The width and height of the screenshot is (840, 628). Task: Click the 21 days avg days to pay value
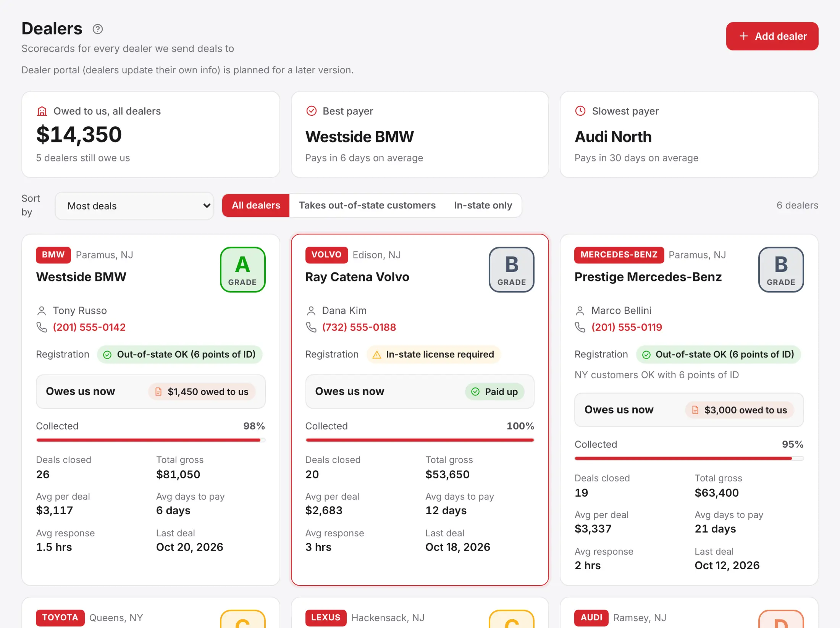[x=715, y=529]
